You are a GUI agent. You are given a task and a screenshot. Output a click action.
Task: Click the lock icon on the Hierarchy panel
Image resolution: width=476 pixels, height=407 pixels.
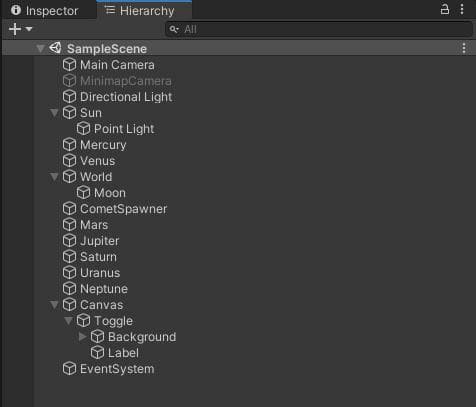point(445,9)
